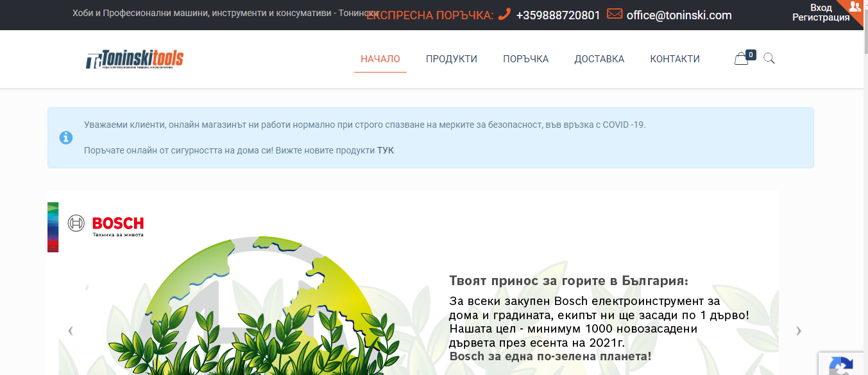
Task: Go to previous slide arrow
Action: (71, 331)
